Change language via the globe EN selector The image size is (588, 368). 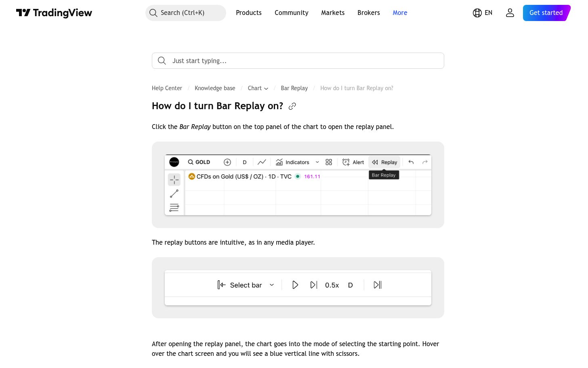[483, 13]
